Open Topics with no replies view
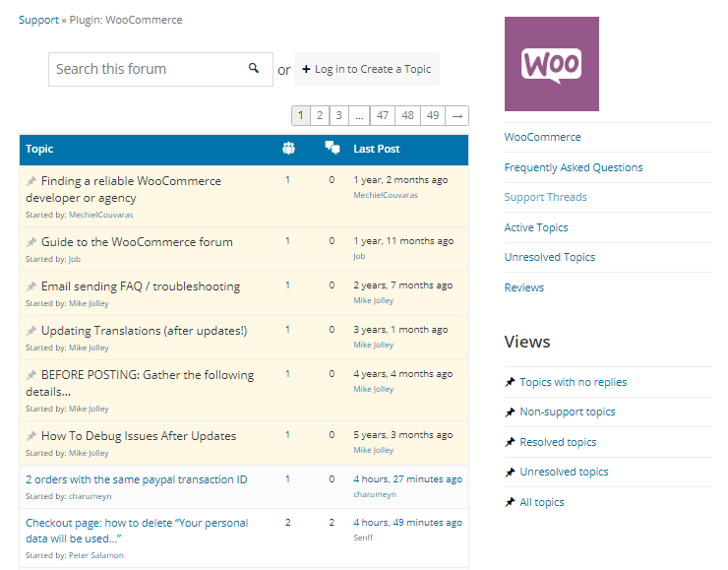Viewport: 728px width, 570px height. 574,382
